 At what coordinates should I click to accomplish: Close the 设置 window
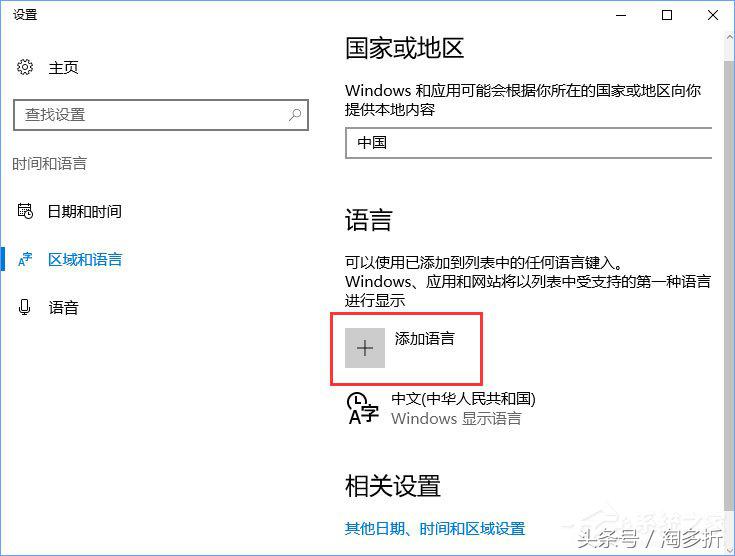coord(712,15)
